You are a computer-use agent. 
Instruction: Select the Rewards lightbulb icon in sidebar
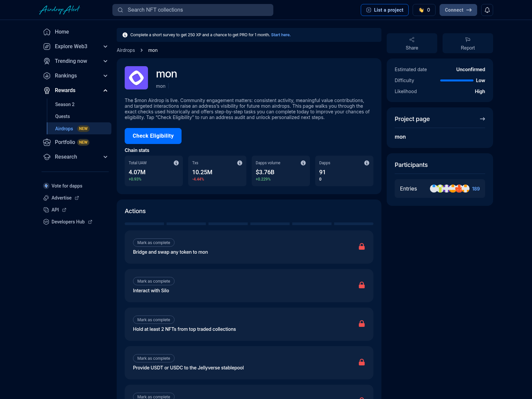click(x=47, y=90)
